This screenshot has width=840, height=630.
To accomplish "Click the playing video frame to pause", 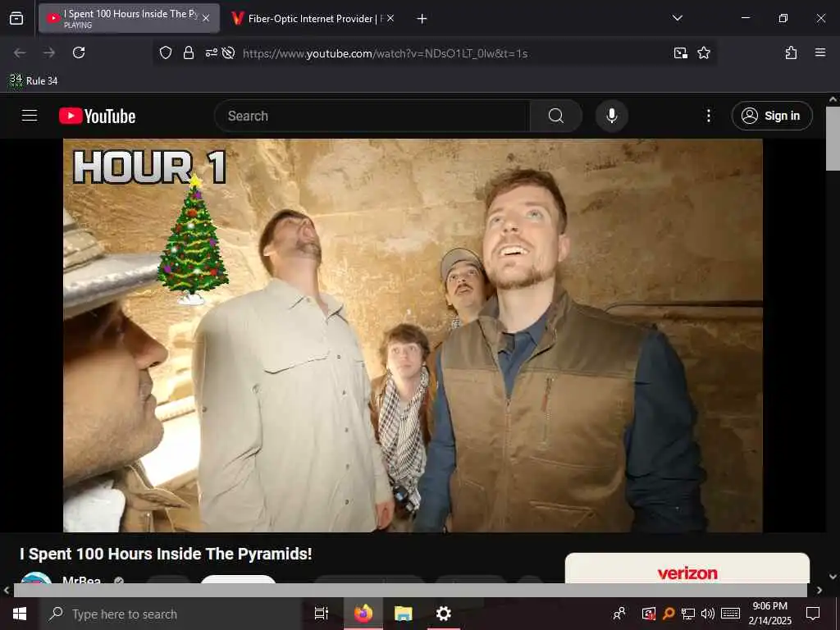I will click(x=413, y=336).
